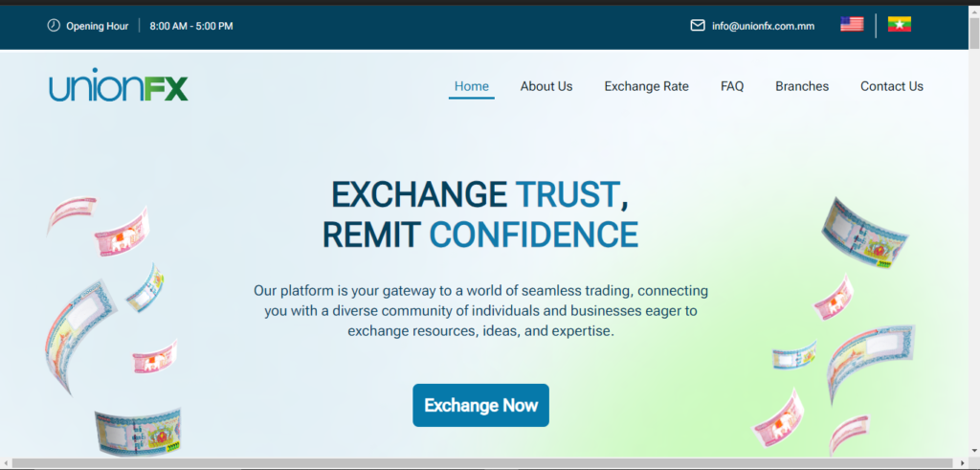Image resolution: width=980 pixels, height=470 pixels.
Task: Open the Branches page
Action: [x=802, y=86]
